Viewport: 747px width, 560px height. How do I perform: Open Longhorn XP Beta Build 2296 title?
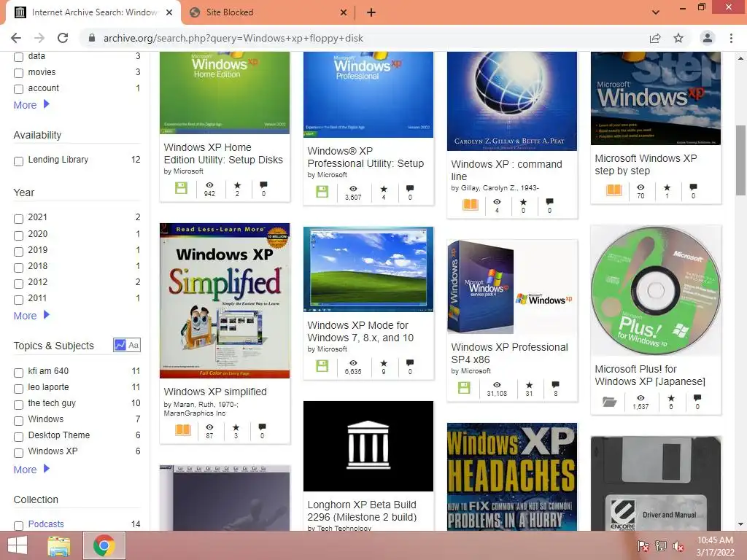[362, 510]
